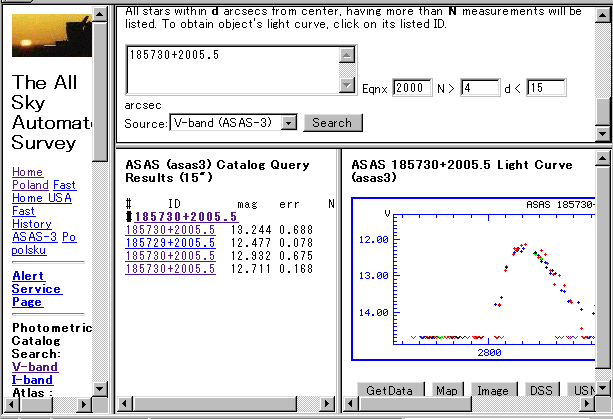Click the magnitude value 13.244
The height and width of the screenshot is (419, 613).
(x=251, y=230)
